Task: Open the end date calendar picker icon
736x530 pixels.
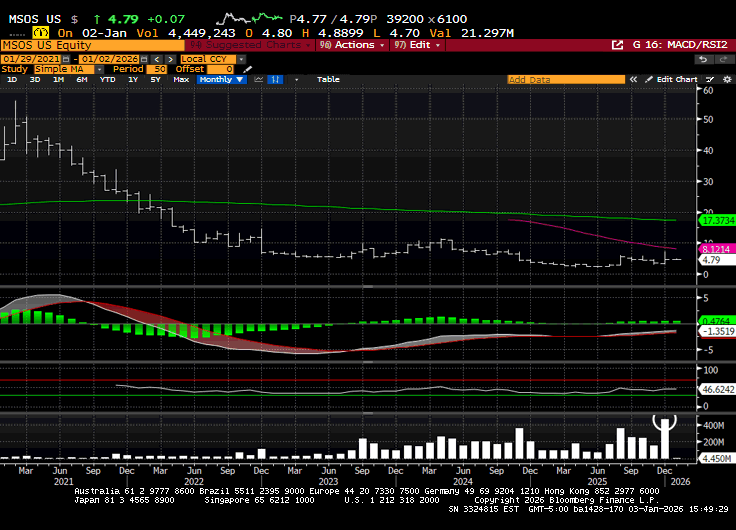Action: [x=144, y=59]
